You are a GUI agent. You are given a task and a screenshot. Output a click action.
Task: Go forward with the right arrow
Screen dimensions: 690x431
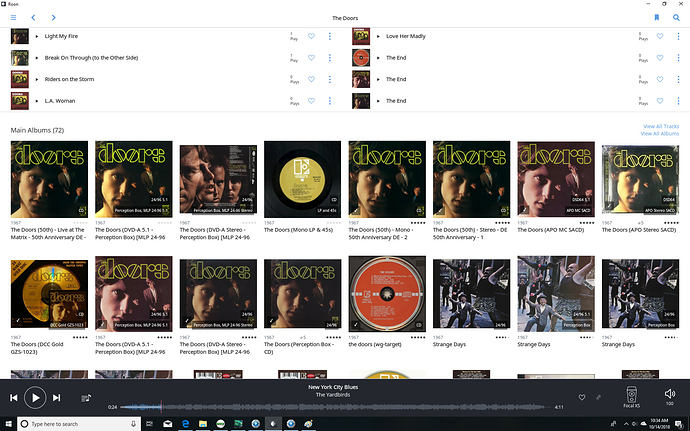54,18
